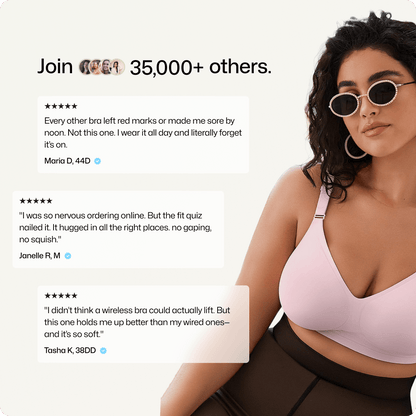Image resolution: width=416 pixels, height=416 pixels.
Task: Click the reviewer name 'Tasha K, 38DD'
Action: click(x=70, y=350)
